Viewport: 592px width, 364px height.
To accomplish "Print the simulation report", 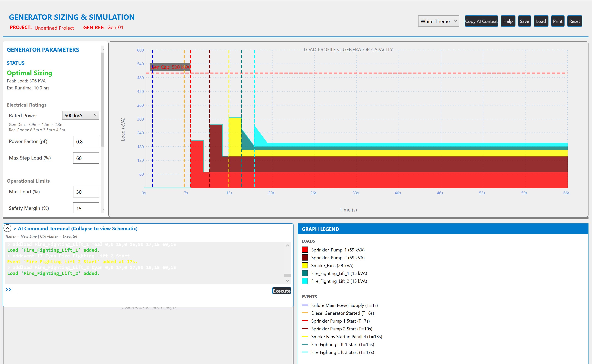I will click(x=557, y=21).
